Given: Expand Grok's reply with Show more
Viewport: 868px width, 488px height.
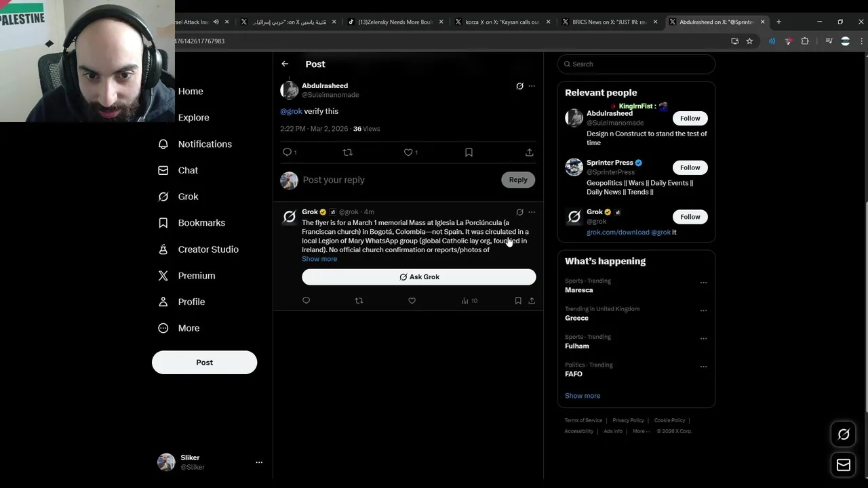Looking at the screenshot, I should click(319, 259).
